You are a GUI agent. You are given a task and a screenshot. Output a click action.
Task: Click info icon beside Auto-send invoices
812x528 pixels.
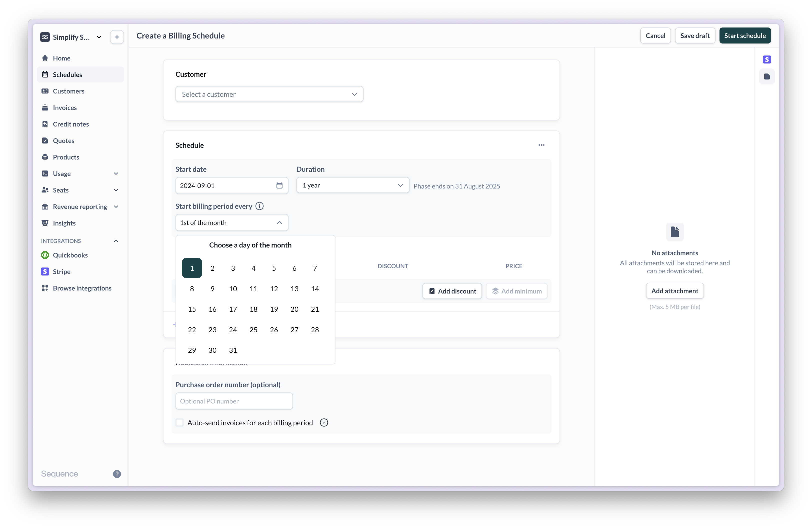(324, 422)
